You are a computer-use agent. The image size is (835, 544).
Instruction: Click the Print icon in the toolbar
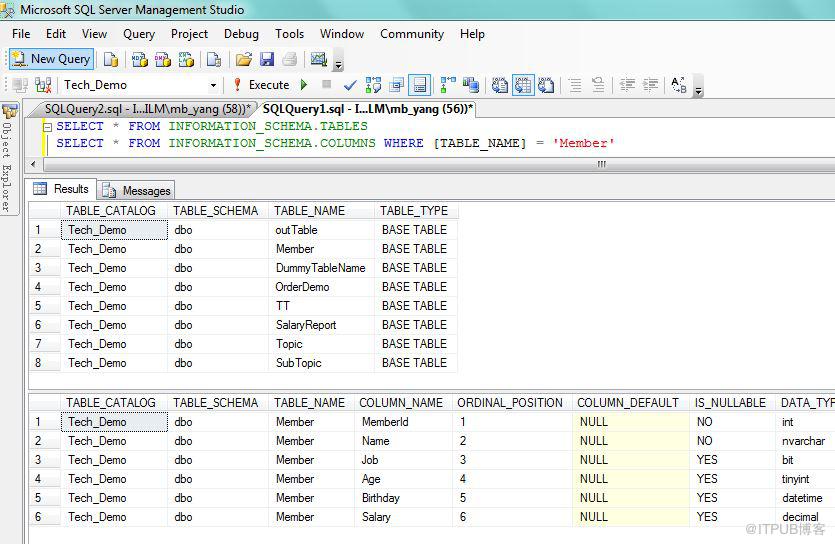coord(290,59)
